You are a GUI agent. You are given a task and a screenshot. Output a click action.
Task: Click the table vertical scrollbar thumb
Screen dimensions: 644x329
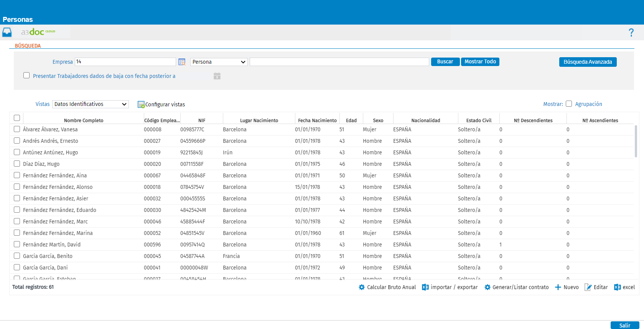coord(636,141)
